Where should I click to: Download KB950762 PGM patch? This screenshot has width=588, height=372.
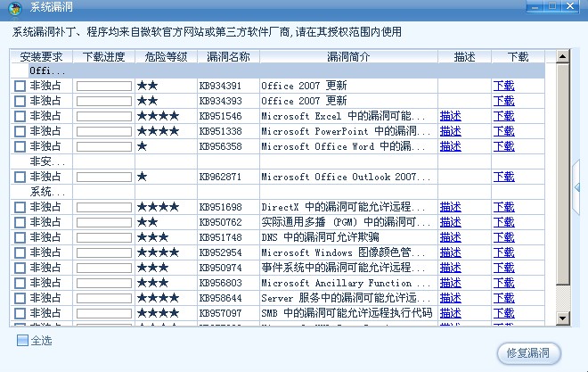click(x=503, y=222)
